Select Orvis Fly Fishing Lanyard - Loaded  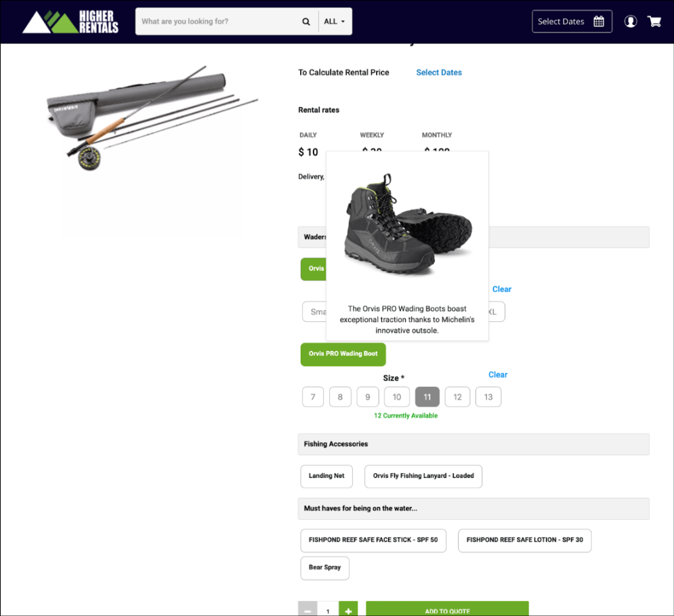coord(423,476)
